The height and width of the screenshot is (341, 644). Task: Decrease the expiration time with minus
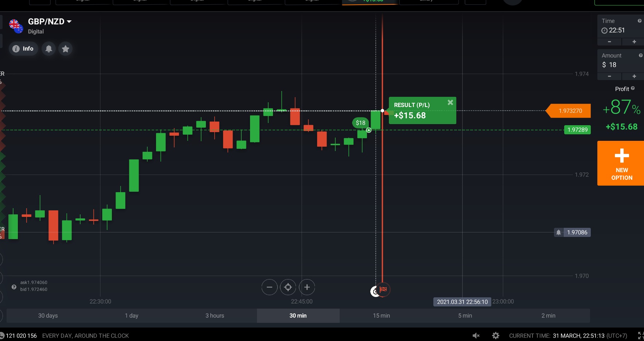point(609,42)
